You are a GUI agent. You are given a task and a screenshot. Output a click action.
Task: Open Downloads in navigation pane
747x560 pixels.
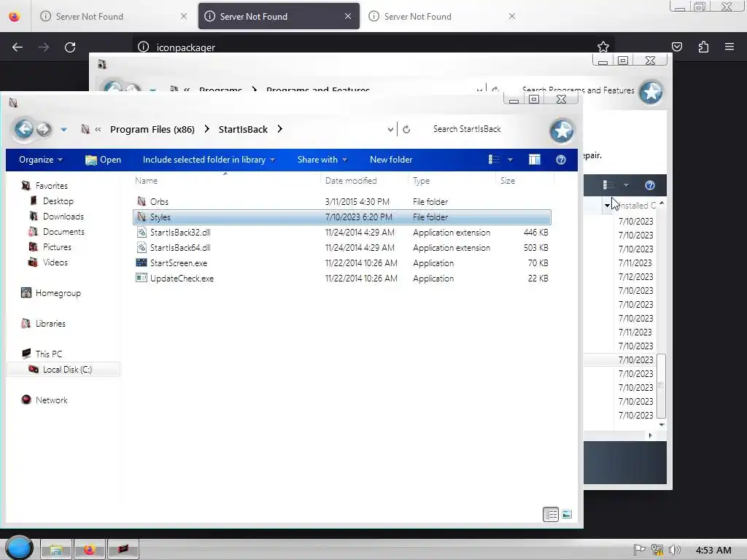(x=56, y=216)
